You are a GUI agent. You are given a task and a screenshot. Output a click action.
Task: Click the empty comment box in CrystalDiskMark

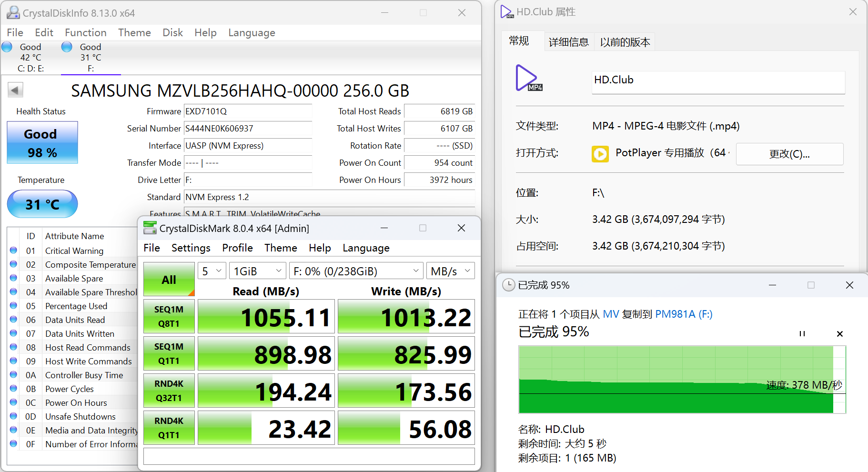click(309, 456)
